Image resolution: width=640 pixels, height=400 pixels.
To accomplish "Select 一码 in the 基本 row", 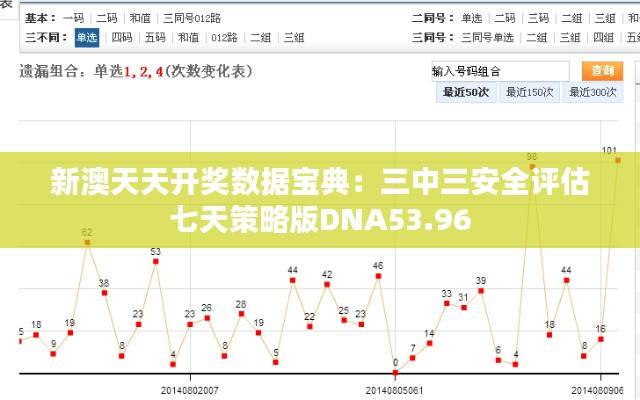I will (x=73, y=18).
